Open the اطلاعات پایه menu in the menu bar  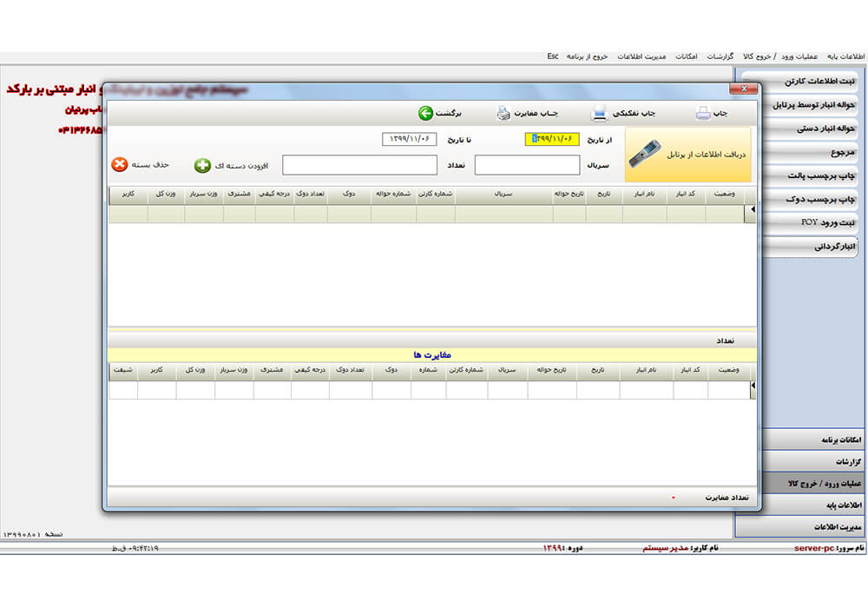pos(845,56)
